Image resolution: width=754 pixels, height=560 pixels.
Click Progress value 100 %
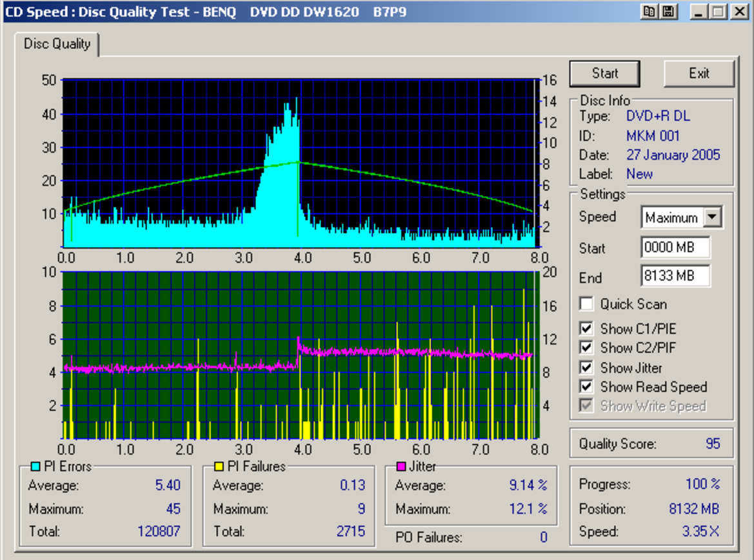(x=702, y=483)
